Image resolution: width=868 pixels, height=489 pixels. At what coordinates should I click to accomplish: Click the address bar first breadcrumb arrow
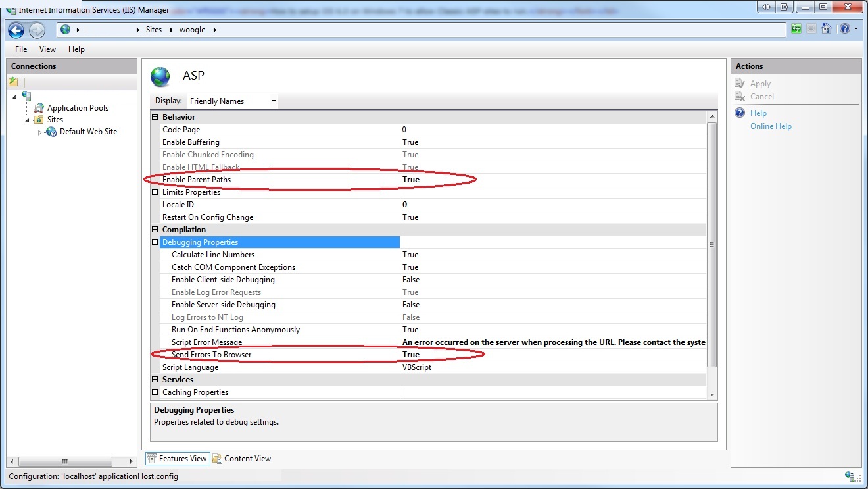[x=78, y=30]
